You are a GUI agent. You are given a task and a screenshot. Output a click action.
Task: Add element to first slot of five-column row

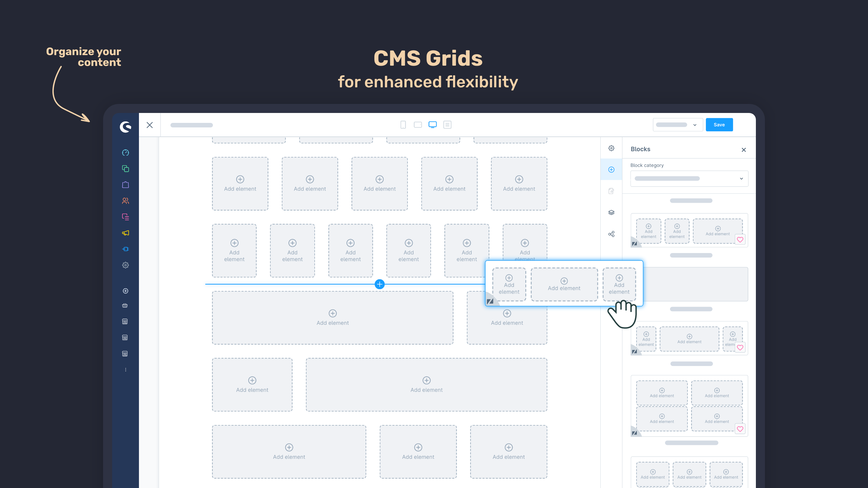[240, 184]
